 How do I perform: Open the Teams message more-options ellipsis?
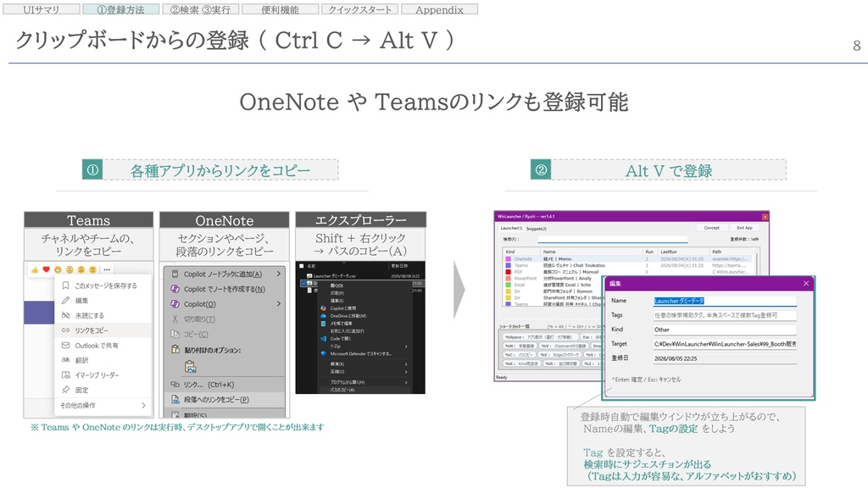pyautogui.click(x=107, y=269)
